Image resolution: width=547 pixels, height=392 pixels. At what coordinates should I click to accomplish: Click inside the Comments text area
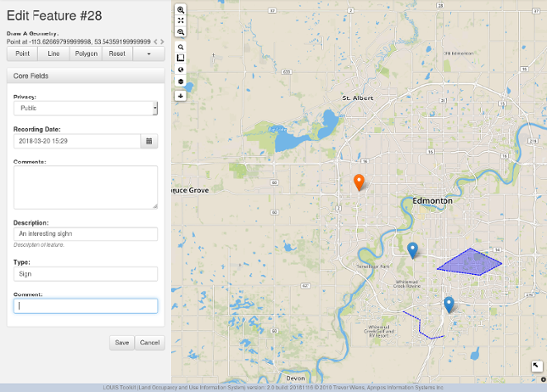click(85, 188)
